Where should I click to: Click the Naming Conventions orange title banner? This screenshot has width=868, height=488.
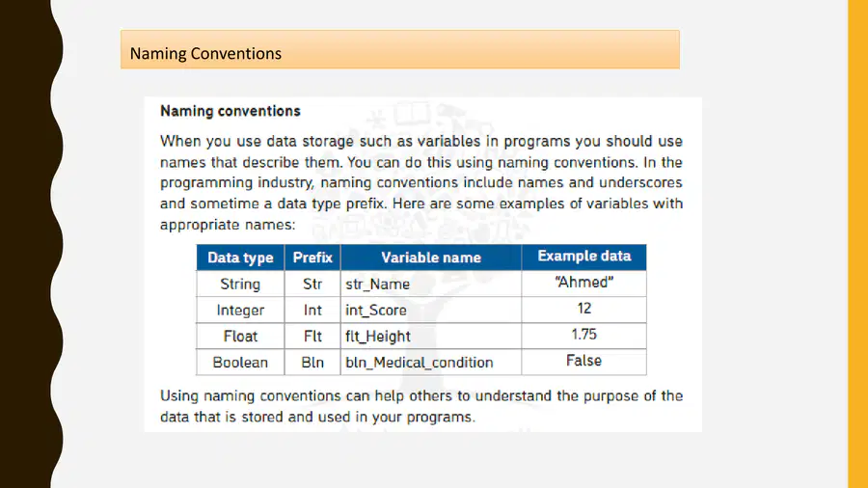click(x=399, y=50)
